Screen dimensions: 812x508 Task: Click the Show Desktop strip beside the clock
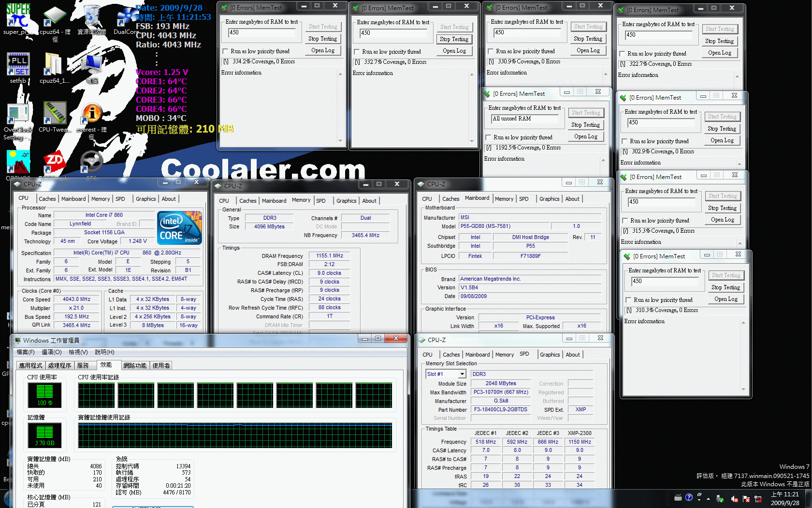808,499
